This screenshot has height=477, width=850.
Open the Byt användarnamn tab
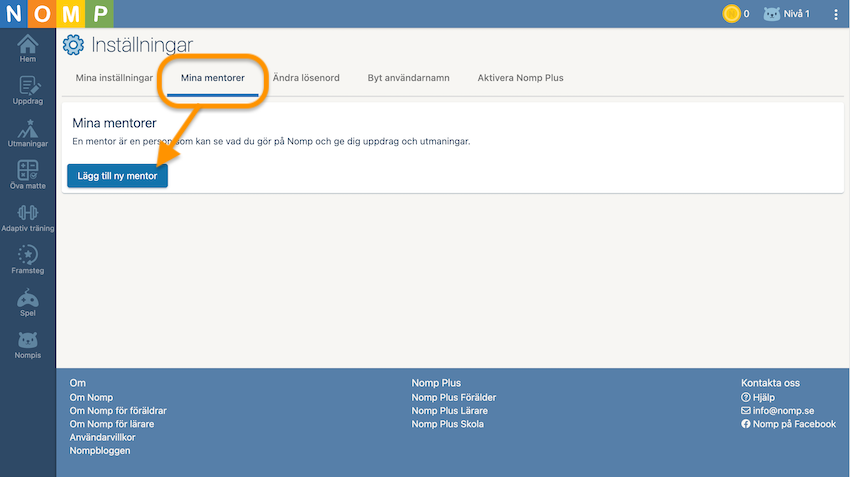point(408,78)
